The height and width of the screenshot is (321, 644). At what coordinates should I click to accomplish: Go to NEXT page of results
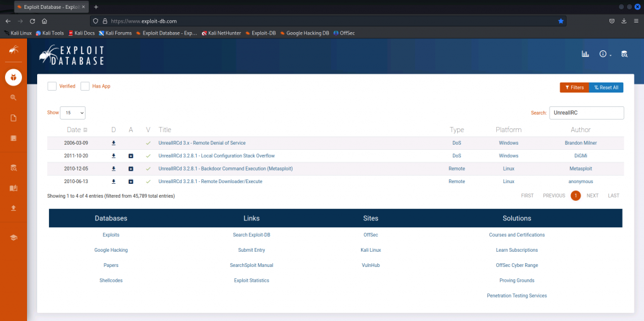click(592, 196)
